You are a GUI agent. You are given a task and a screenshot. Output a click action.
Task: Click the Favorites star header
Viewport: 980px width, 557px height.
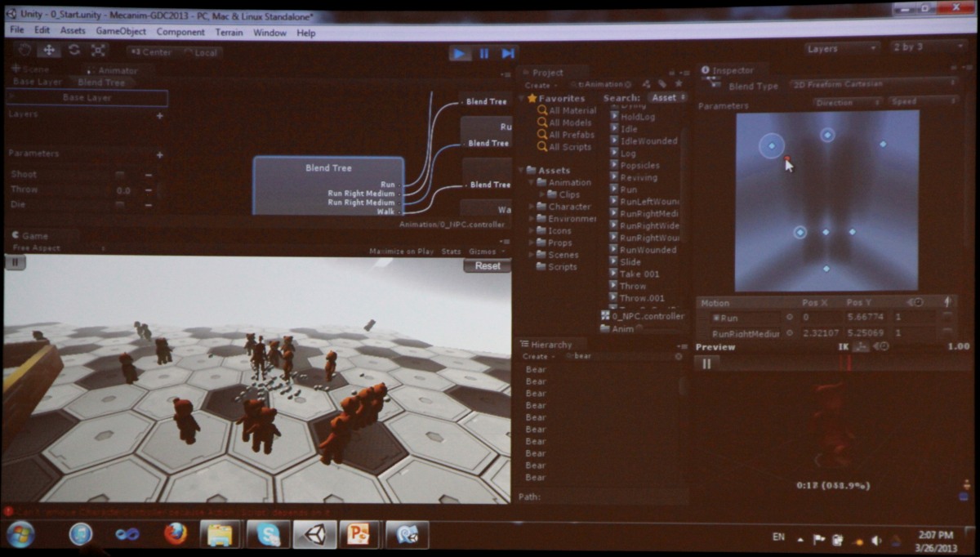click(556, 98)
